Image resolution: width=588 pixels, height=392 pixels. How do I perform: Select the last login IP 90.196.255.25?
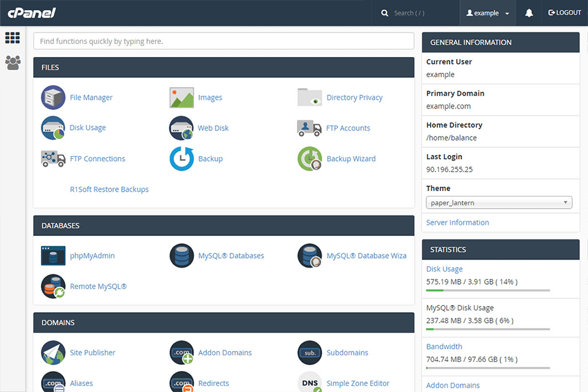[449, 170]
